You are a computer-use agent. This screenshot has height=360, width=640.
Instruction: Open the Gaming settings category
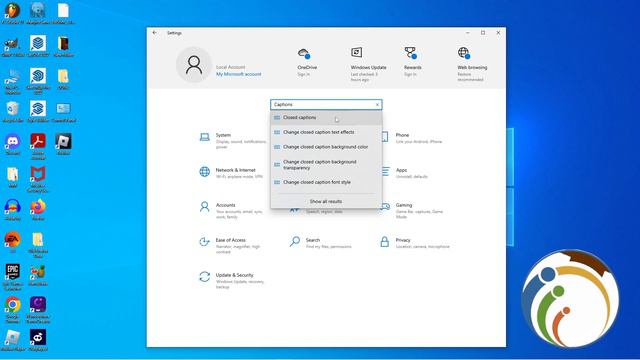tap(412, 211)
